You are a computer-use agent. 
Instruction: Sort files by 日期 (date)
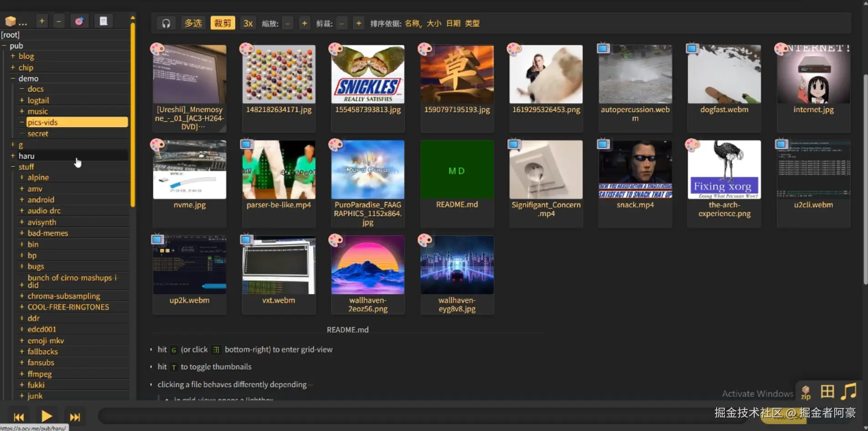453,23
